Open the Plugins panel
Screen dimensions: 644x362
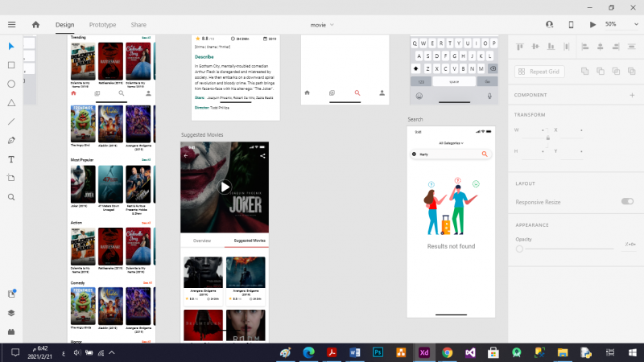pyautogui.click(x=11, y=331)
